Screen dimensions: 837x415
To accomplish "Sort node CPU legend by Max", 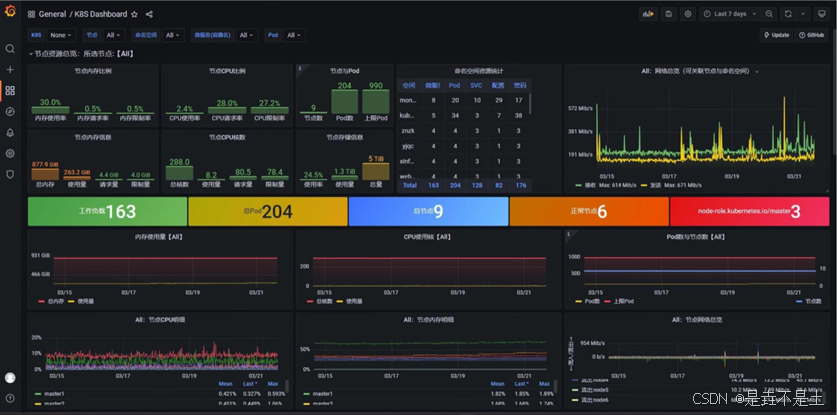I will pyautogui.click(x=273, y=383).
